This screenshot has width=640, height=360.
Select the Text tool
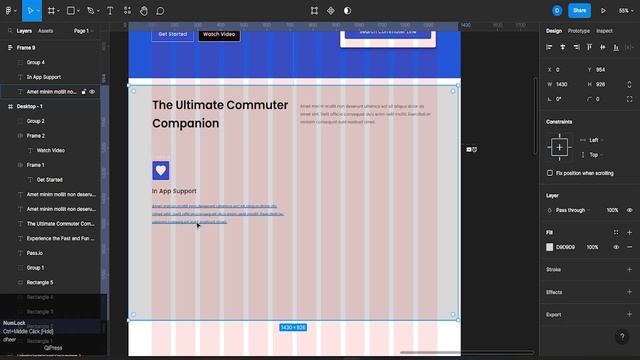110,11
